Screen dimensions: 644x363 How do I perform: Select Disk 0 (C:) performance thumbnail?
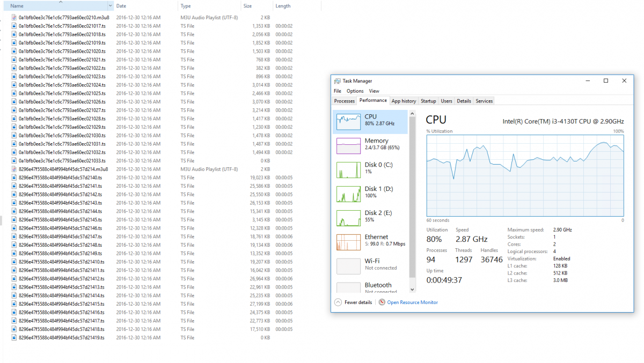click(x=348, y=170)
